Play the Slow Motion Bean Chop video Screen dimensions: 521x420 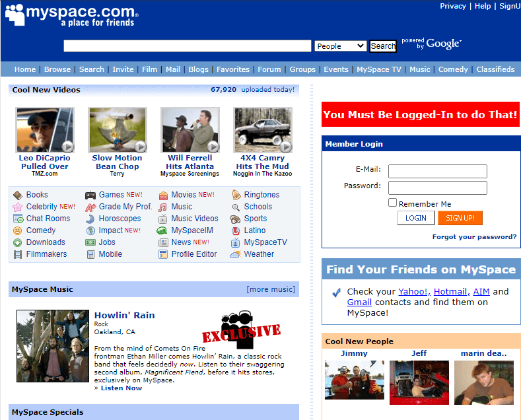(118, 130)
